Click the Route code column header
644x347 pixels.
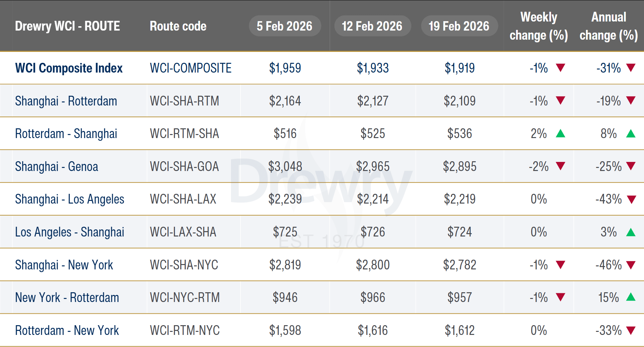[x=178, y=26]
